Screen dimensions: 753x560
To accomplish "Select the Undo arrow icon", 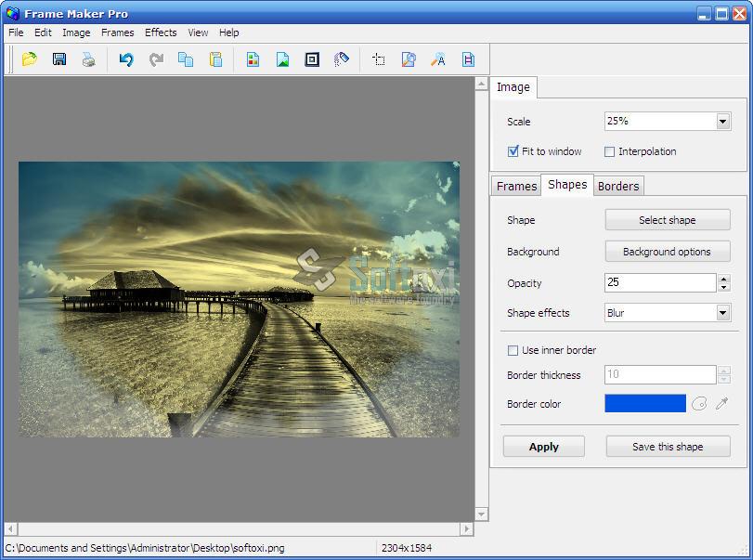I will [x=126, y=59].
